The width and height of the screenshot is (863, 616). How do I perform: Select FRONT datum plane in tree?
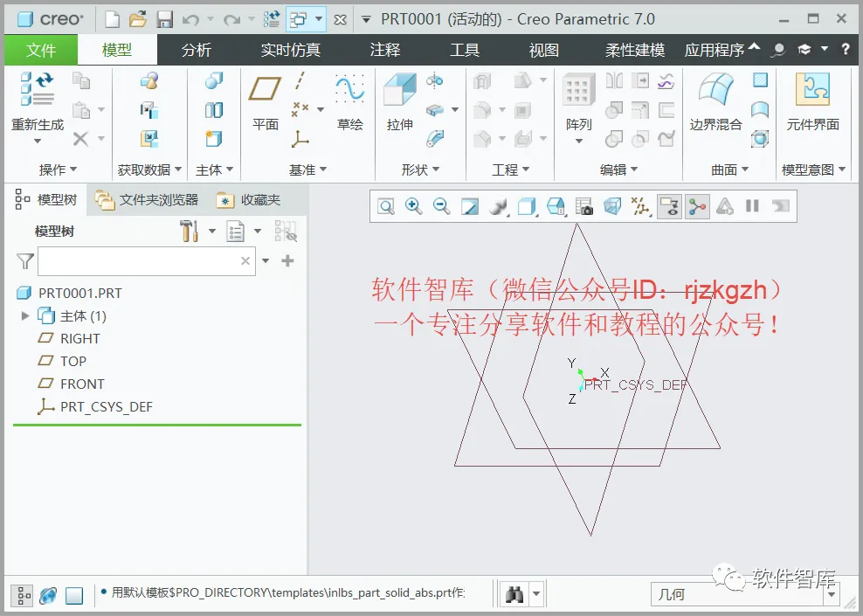(82, 384)
